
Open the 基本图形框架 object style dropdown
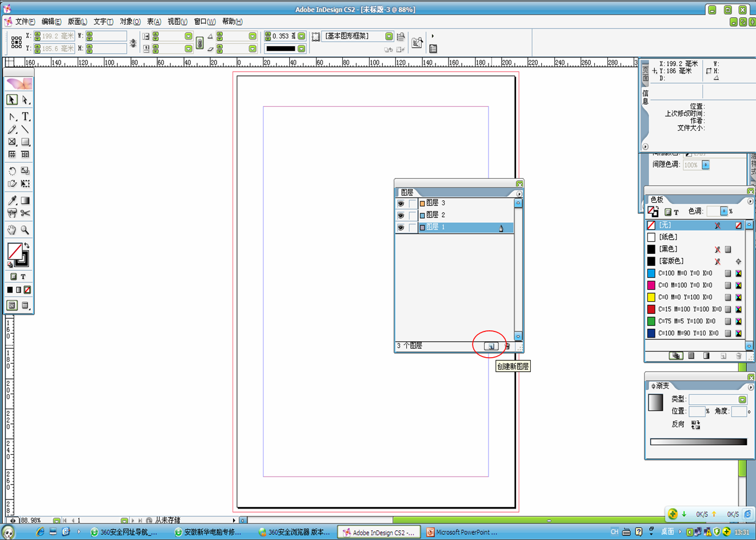pos(389,36)
